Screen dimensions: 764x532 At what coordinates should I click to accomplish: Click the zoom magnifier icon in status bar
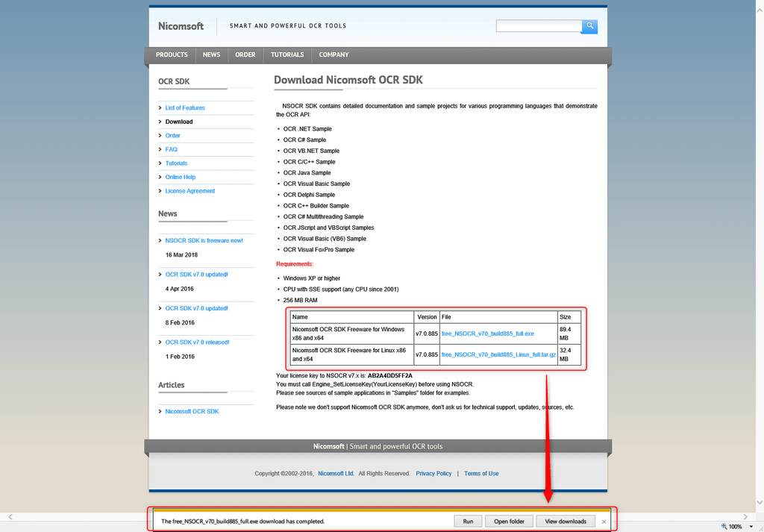pyautogui.click(x=724, y=526)
